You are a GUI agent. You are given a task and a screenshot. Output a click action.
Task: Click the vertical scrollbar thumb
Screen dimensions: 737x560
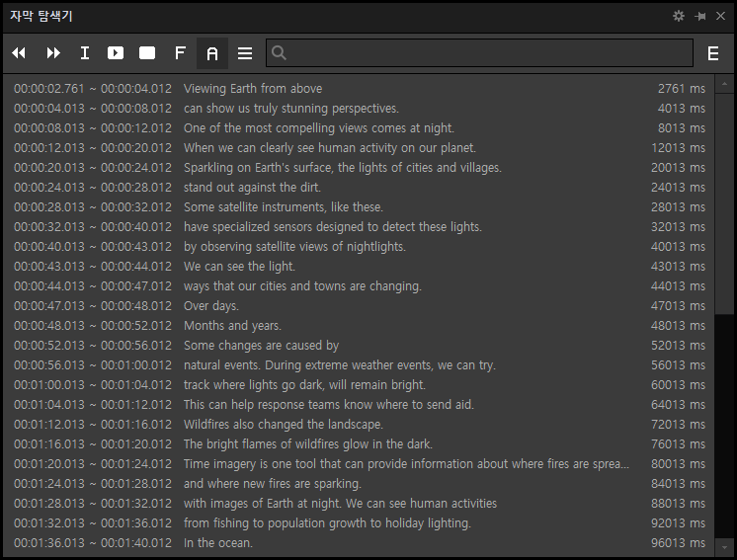click(724, 203)
